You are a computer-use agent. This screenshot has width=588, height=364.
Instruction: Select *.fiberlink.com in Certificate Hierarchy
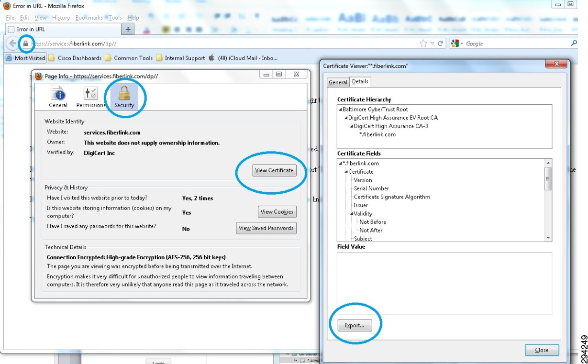(x=377, y=134)
